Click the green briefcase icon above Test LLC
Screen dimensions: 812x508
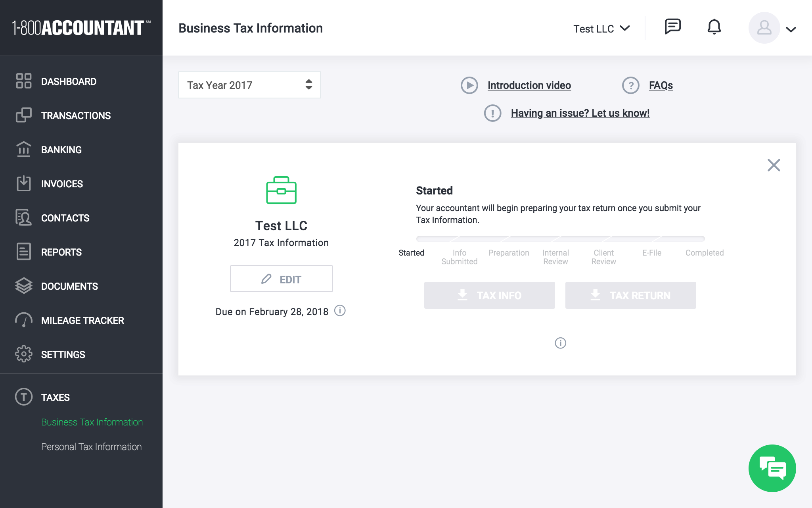281,190
